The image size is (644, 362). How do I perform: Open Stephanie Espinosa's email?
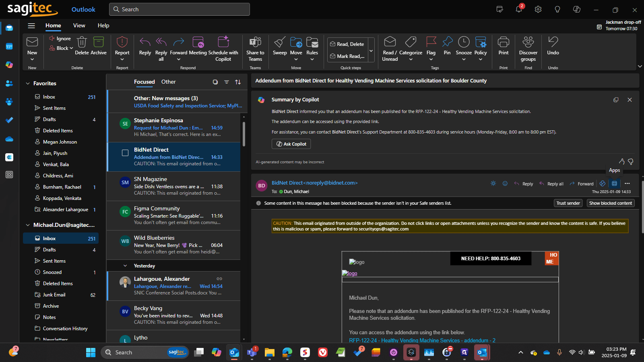[174, 128]
